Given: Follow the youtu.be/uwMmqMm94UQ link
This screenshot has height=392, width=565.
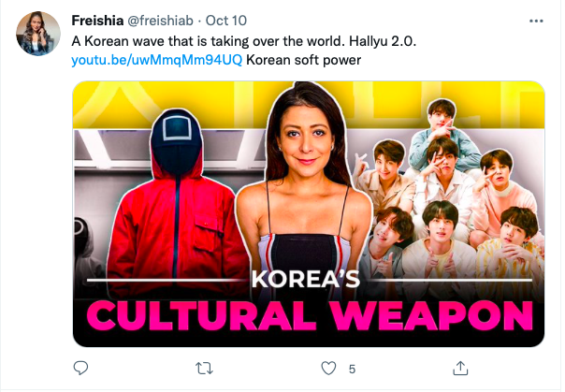Looking at the screenshot, I should point(157,60).
